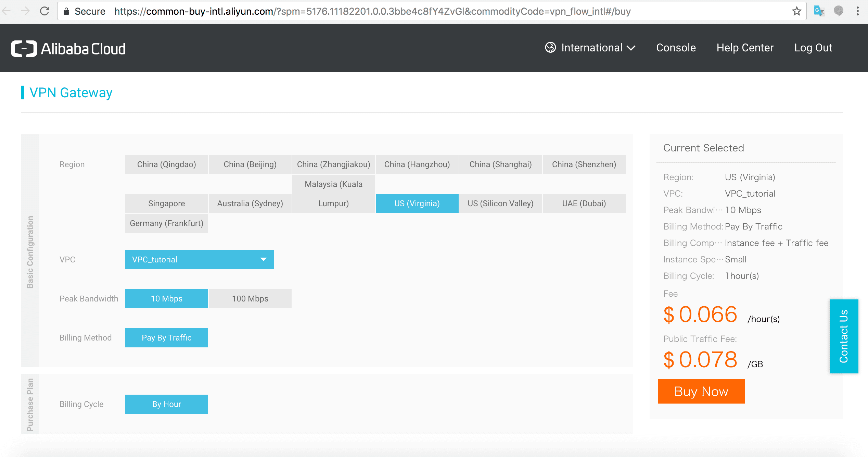Open the Help Center link
Image resolution: width=868 pixels, height=457 pixels.
[x=745, y=48]
